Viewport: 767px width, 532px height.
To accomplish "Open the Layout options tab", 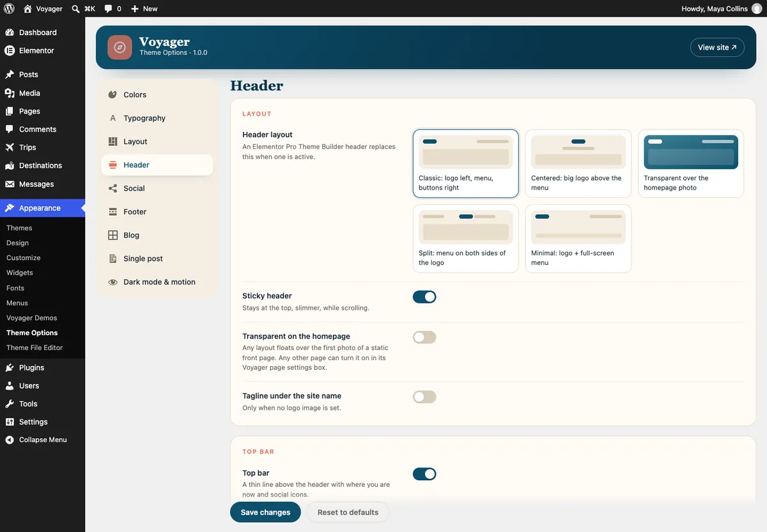I will tap(157, 142).
